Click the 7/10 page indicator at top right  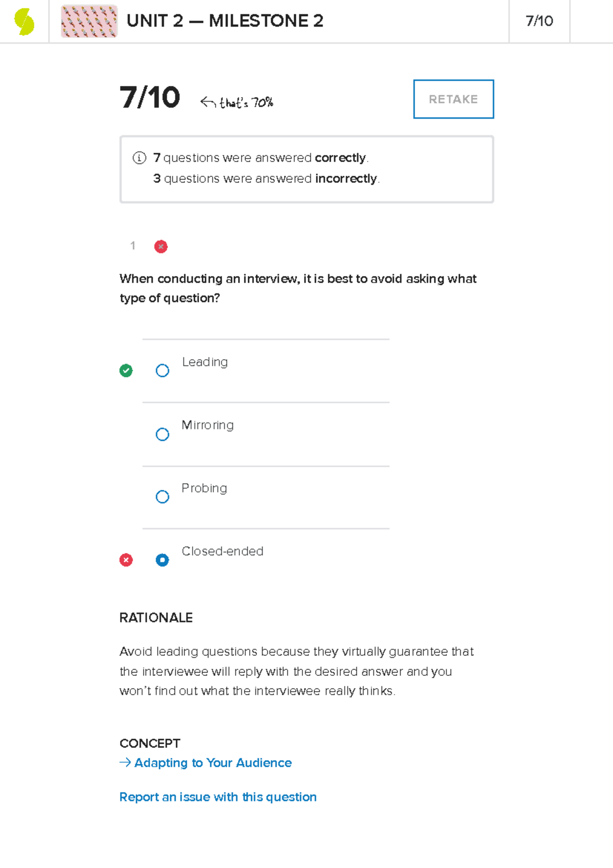point(539,21)
